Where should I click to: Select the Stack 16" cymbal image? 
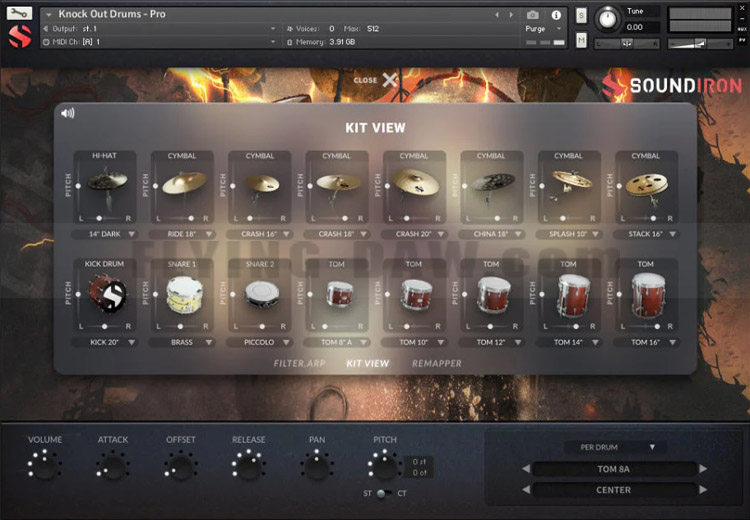click(x=647, y=186)
